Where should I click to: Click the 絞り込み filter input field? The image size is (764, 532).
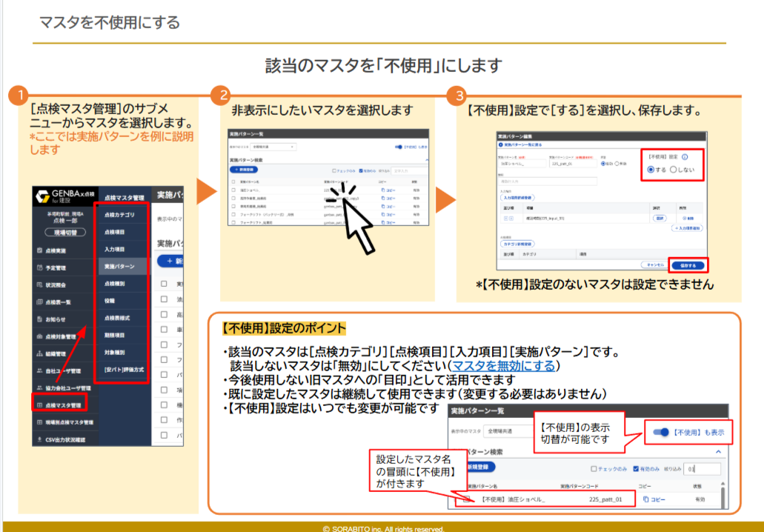coord(702,468)
